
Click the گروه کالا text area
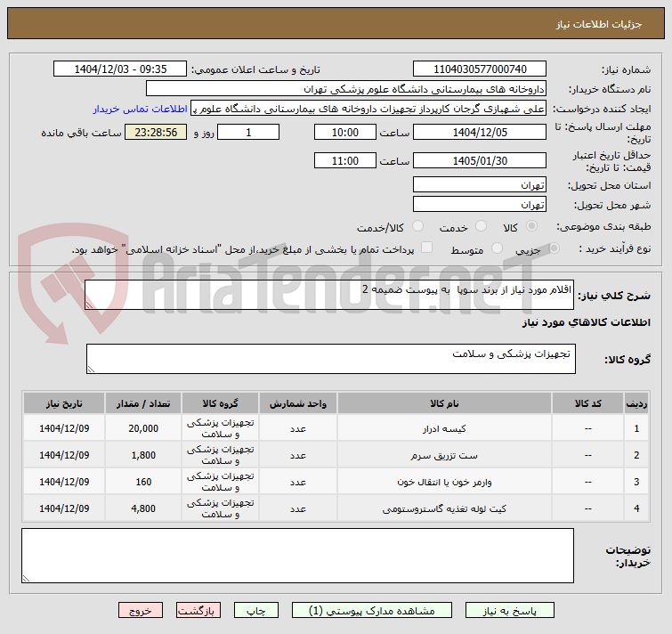(331, 359)
